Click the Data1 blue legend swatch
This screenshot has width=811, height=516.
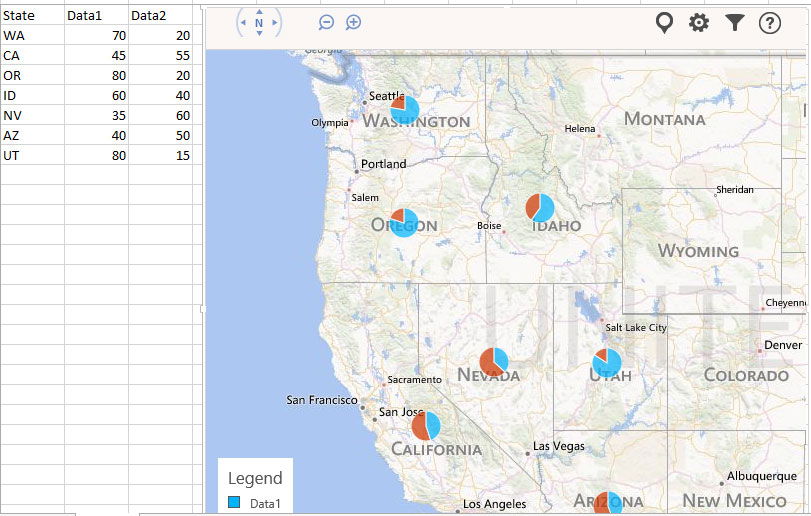[x=234, y=502]
